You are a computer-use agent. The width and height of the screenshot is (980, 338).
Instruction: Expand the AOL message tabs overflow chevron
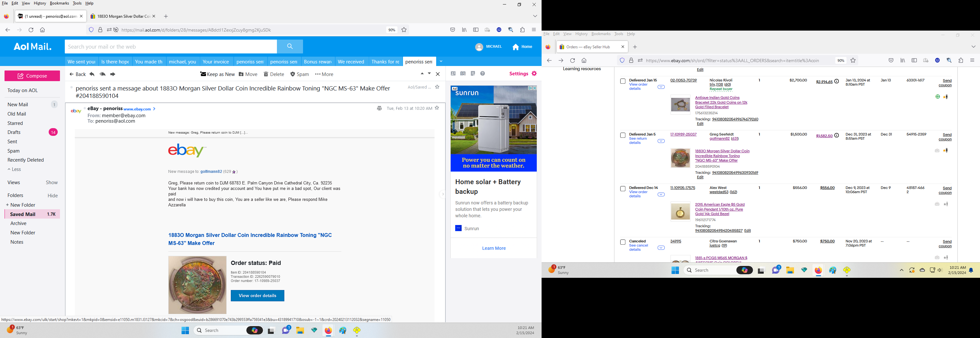(x=441, y=61)
